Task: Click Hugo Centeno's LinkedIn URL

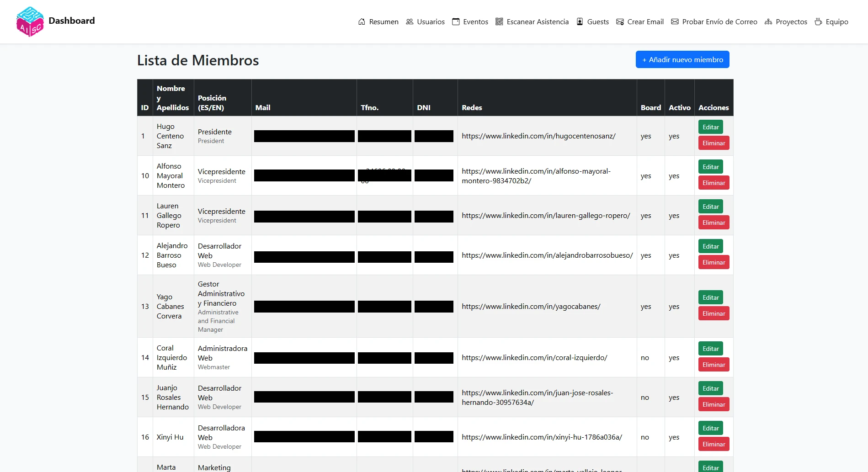Action: (x=538, y=136)
